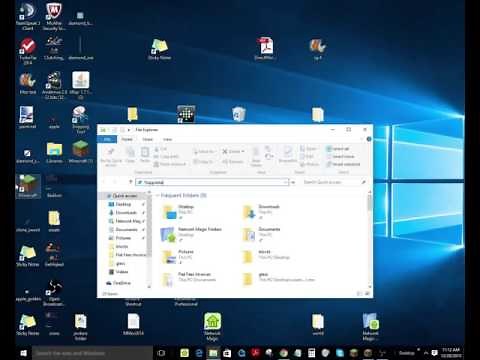Click Rename in the Organize group

tap(232, 162)
